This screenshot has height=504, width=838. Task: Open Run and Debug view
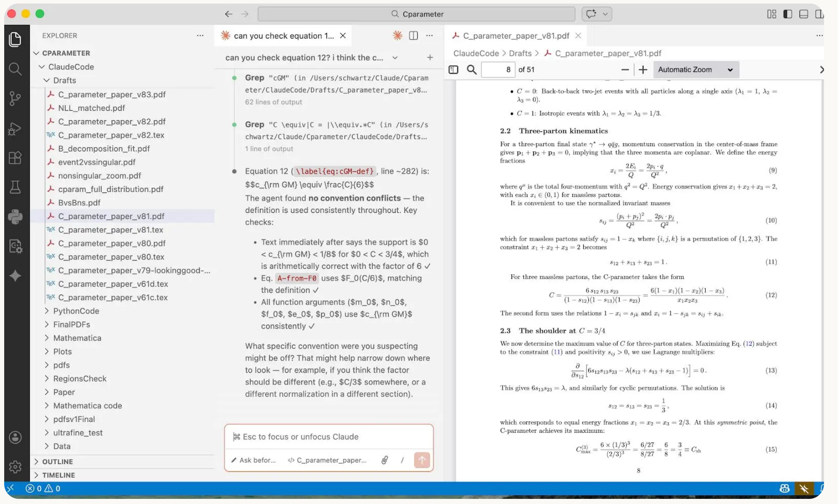[x=15, y=129]
